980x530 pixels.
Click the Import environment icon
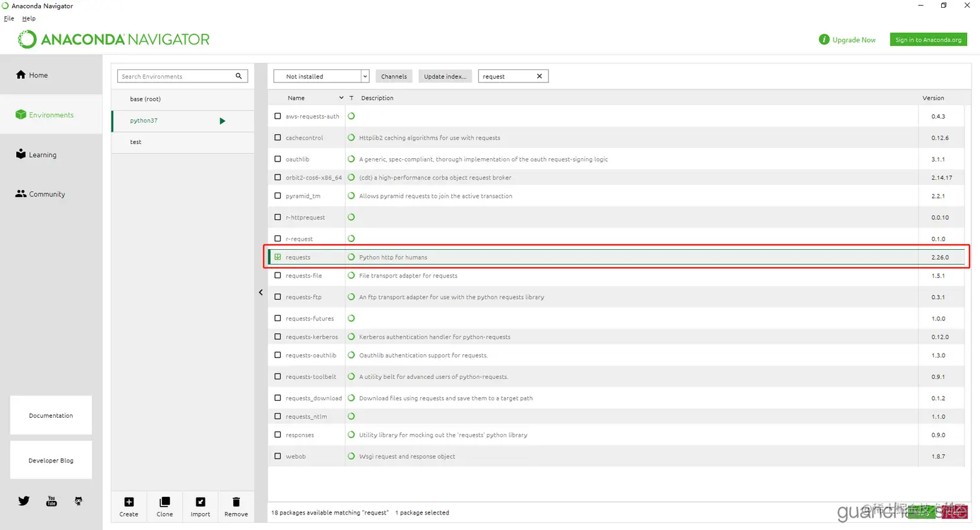pos(200,502)
